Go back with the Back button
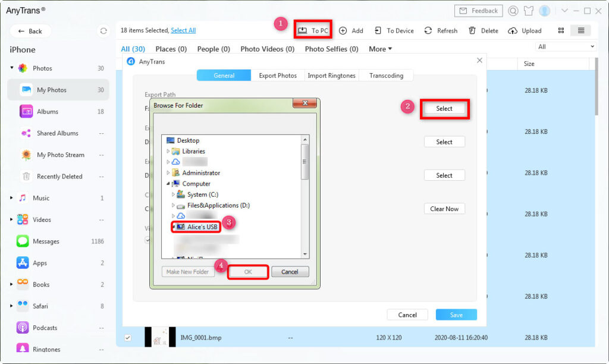Screen dimensions: 609x364 pos(30,31)
